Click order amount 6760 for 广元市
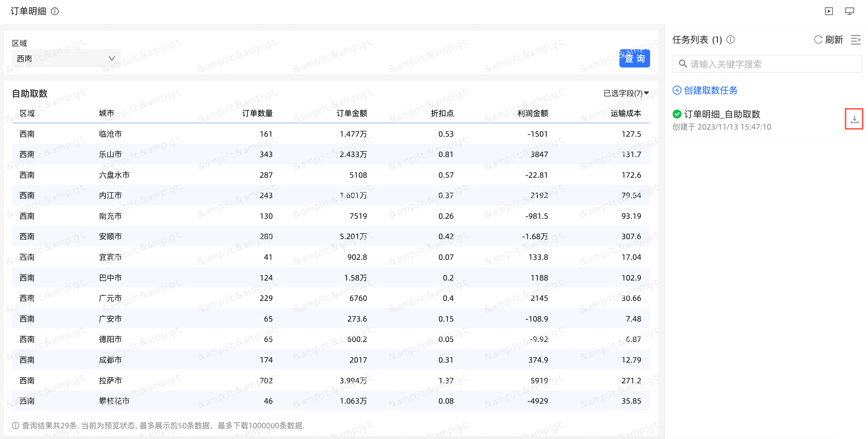The width and height of the screenshot is (868, 439). [x=358, y=298]
